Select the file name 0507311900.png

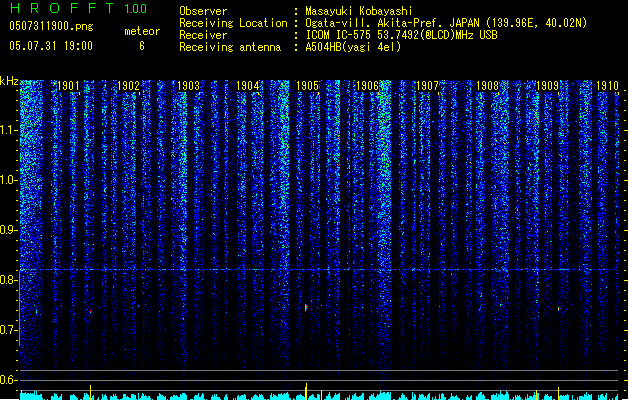(51, 26)
